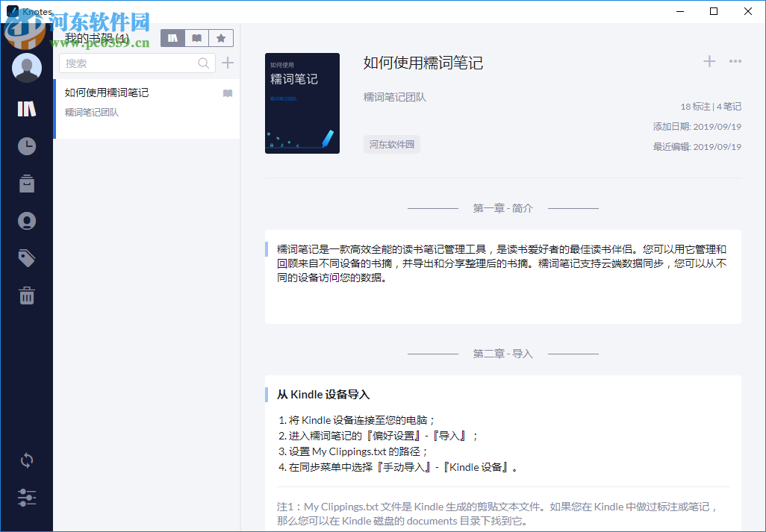
Task: Switch to the reading books filter tab
Action: [x=196, y=37]
